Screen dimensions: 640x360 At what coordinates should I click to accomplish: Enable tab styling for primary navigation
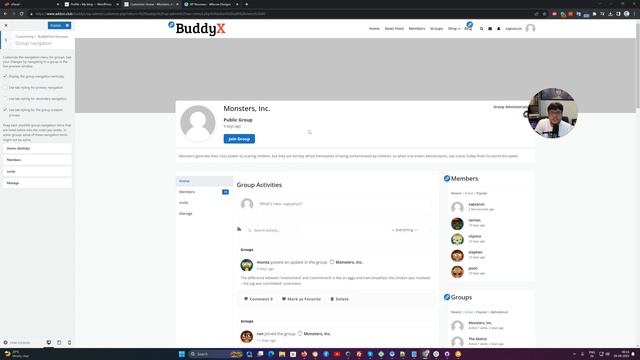(5, 87)
